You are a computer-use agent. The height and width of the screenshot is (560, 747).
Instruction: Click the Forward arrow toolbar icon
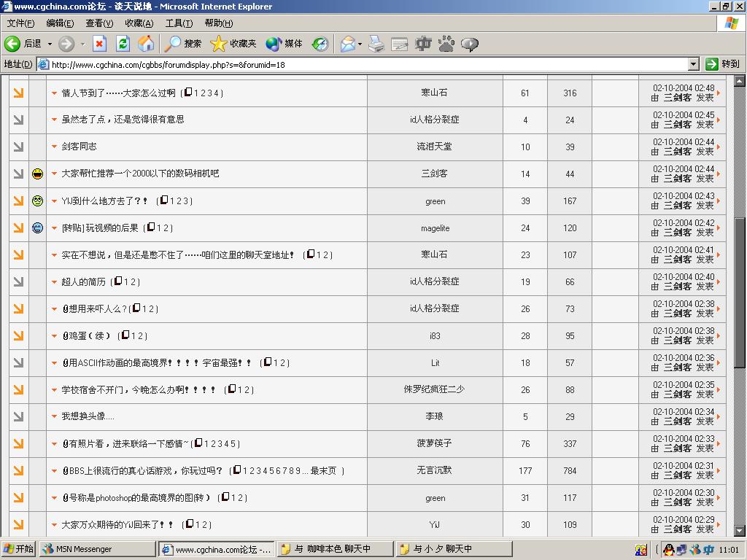click(x=66, y=44)
